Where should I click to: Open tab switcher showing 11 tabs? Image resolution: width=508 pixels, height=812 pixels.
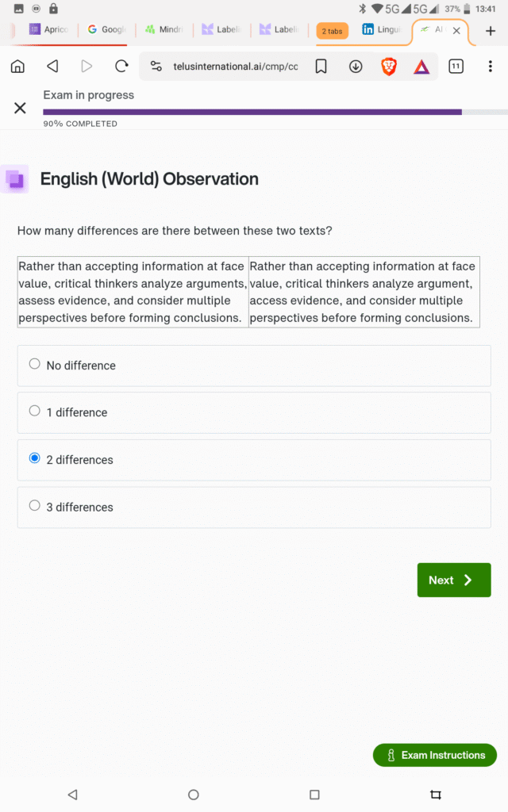click(456, 67)
